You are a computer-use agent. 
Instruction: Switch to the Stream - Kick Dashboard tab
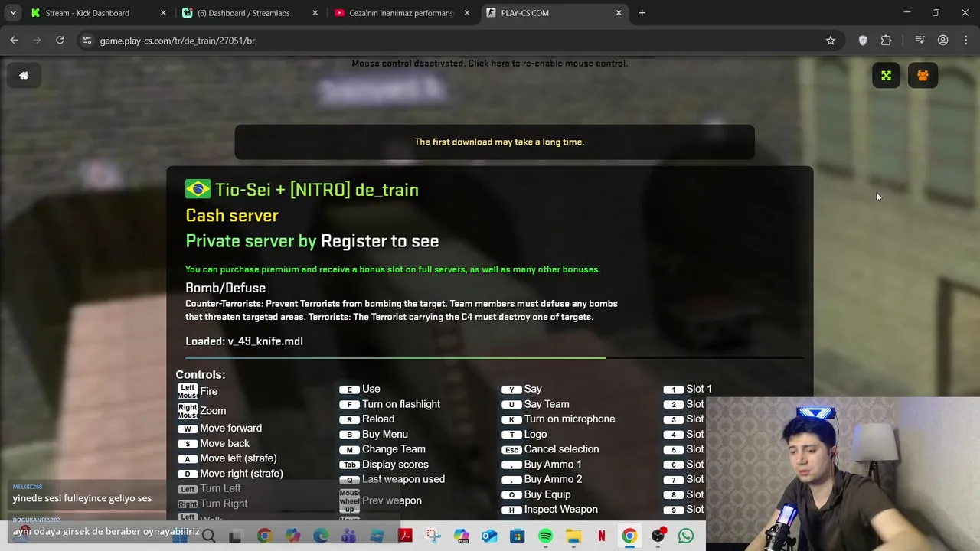[x=97, y=13]
